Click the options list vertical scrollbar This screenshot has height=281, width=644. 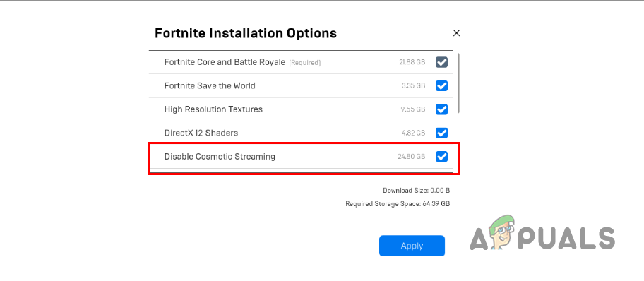[x=458, y=83]
